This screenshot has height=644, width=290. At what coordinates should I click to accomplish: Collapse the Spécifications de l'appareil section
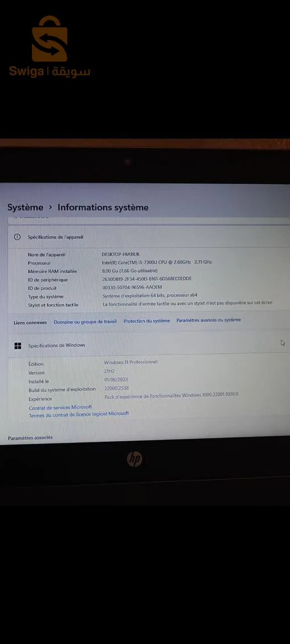click(x=149, y=237)
